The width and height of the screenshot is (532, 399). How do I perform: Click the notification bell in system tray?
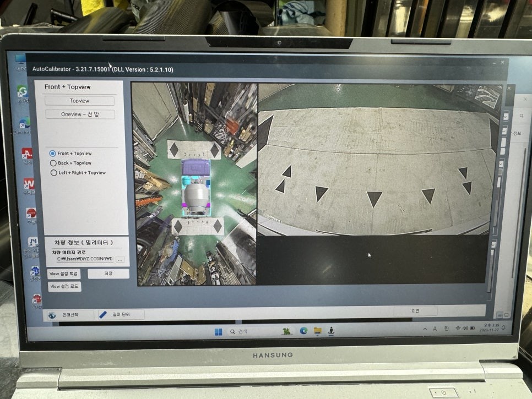503,328
